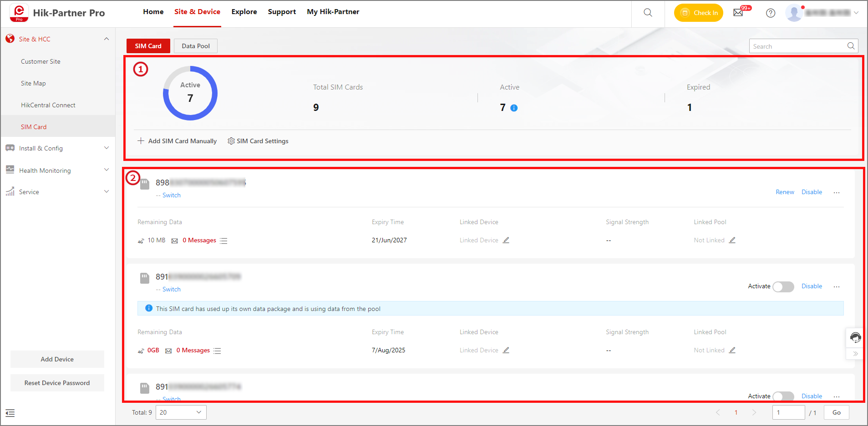Click Disable for SIM expiring 7/Aug/2025
Screen dimensions: 868x426
coord(812,286)
